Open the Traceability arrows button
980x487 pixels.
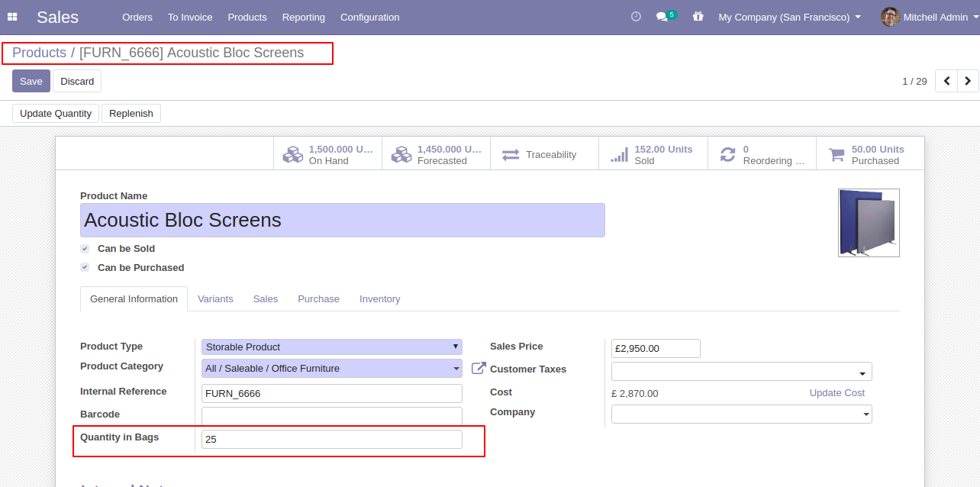click(545, 154)
